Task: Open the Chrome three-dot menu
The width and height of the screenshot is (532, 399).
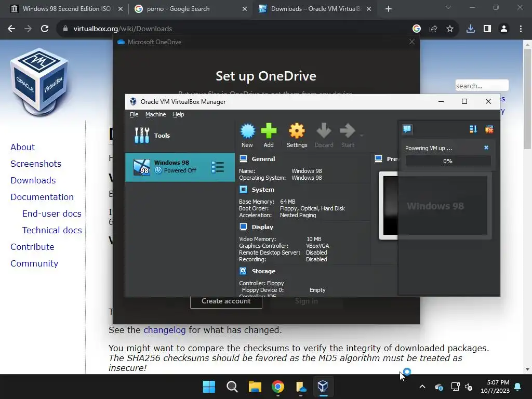Action: coord(521,29)
